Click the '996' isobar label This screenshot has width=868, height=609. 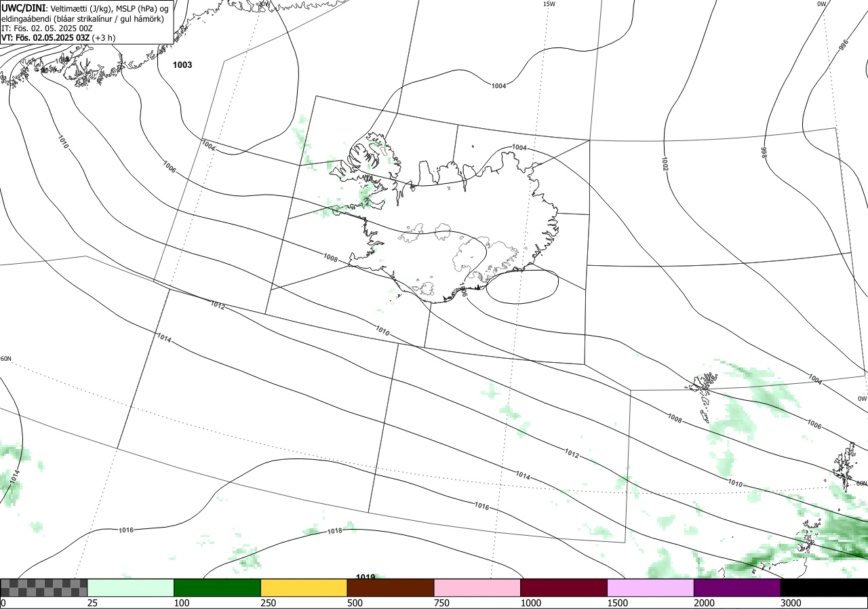844,45
